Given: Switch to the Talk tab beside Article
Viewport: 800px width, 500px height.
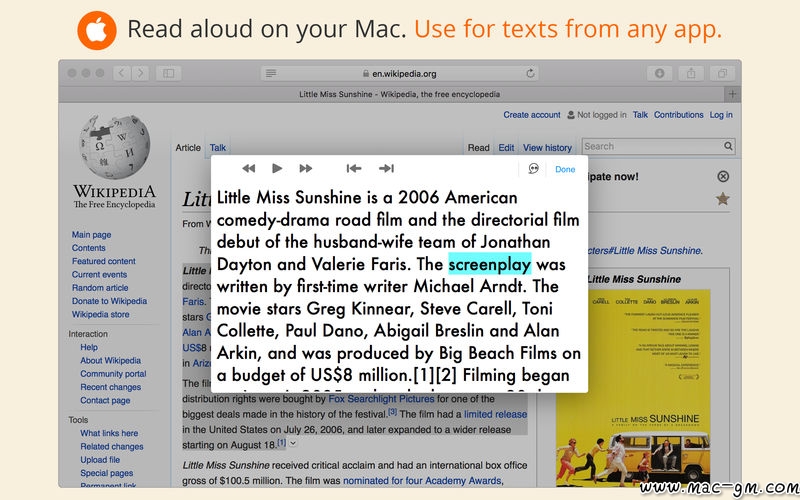Looking at the screenshot, I should (x=218, y=147).
